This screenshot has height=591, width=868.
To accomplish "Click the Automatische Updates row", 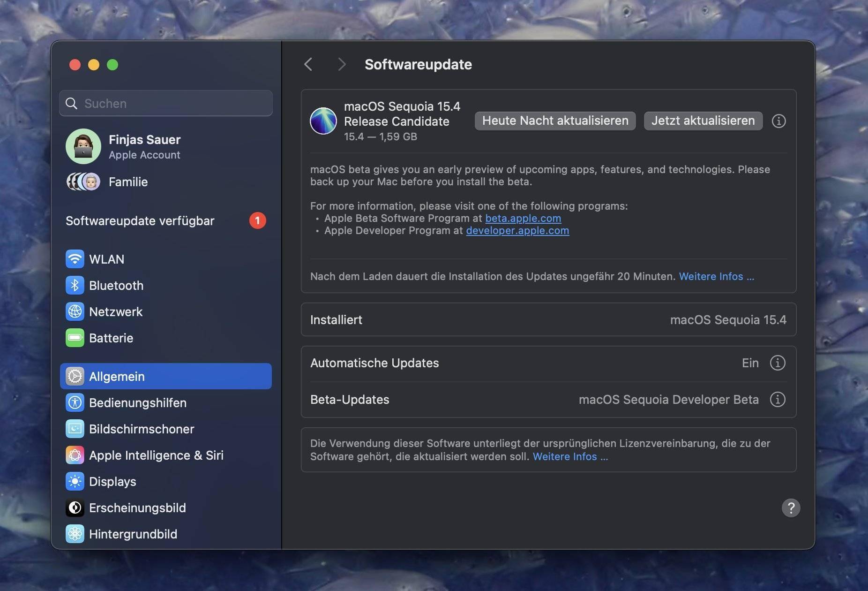I will [548, 363].
